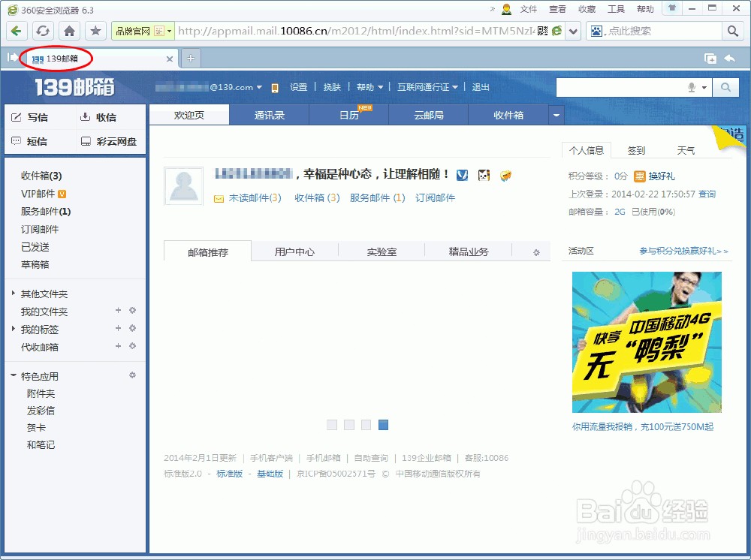Click the 中国移动4G advertisement banner
The image size is (751, 560).
647,342
